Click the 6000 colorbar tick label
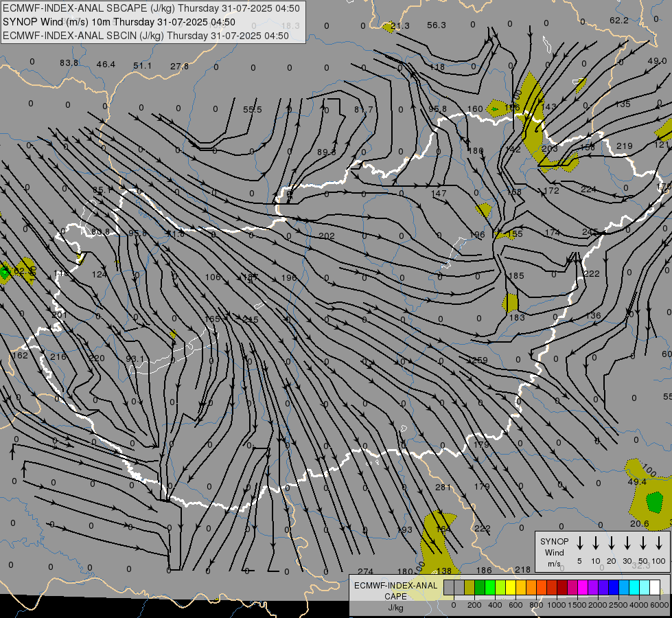Screen dimensions: 672x618 (x=660, y=605)
